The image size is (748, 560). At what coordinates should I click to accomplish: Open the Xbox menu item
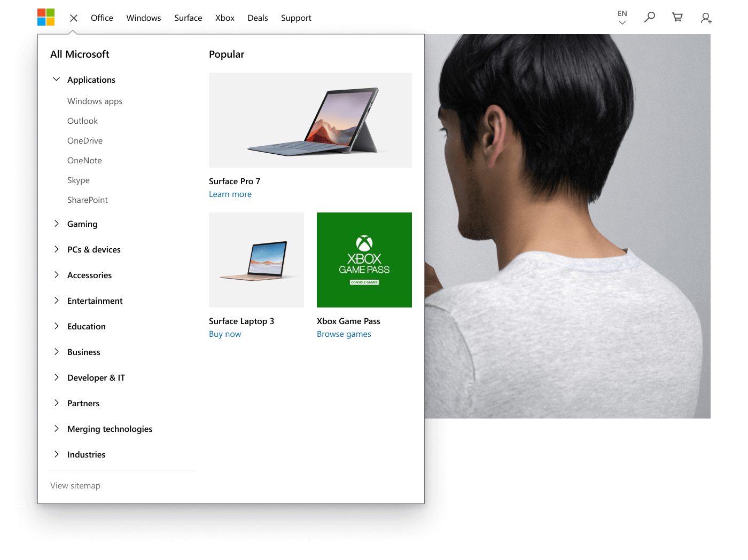tap(225, 18)
